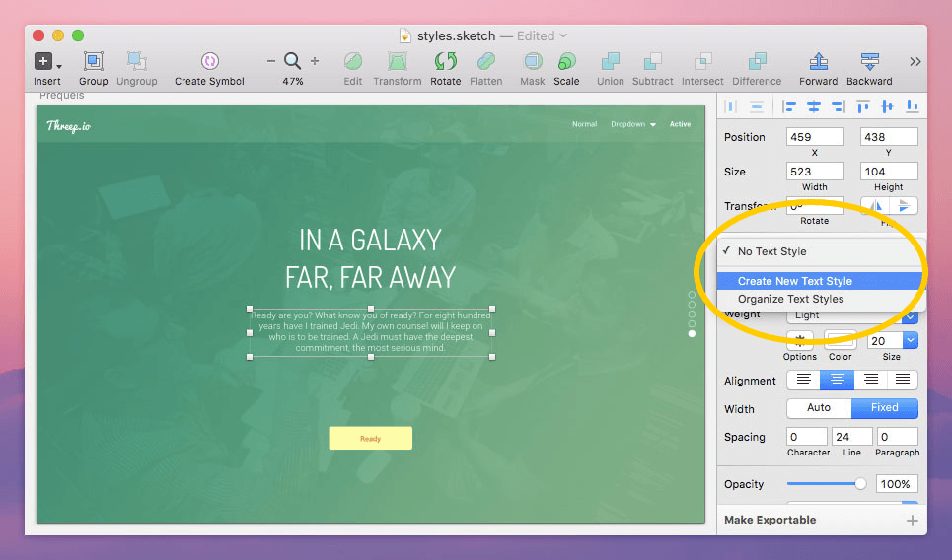952x560 pixels.
Task: Choose No Text Style option
Action: (x=821, y=251)
